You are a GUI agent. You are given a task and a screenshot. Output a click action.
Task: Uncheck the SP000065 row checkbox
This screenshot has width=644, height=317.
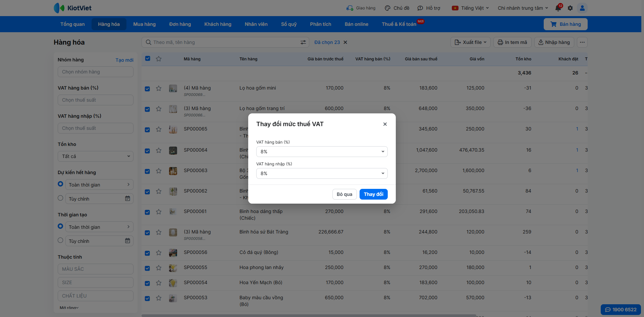tap(147, 130)
